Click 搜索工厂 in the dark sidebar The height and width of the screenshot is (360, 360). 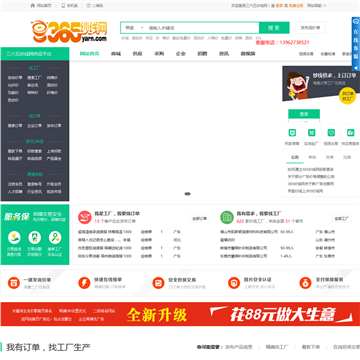coord(35,78)
